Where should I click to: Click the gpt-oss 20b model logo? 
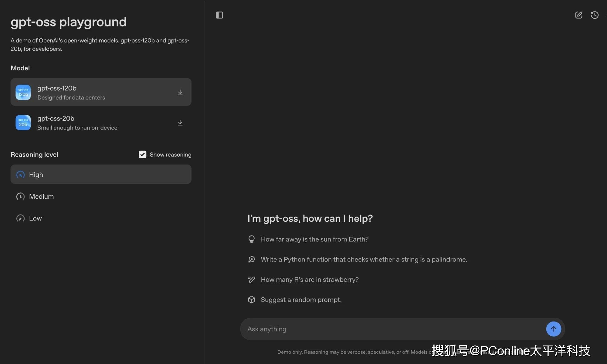coord(23,123)
